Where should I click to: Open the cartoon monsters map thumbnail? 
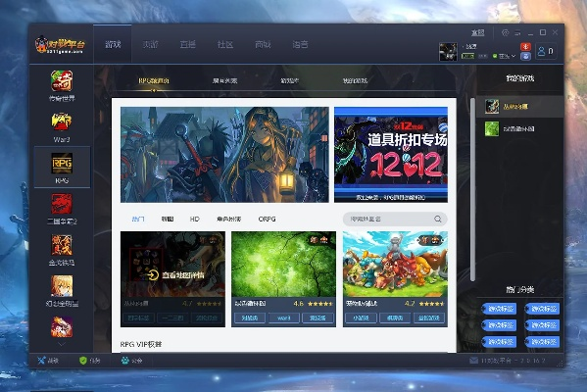tap(395, 264)
